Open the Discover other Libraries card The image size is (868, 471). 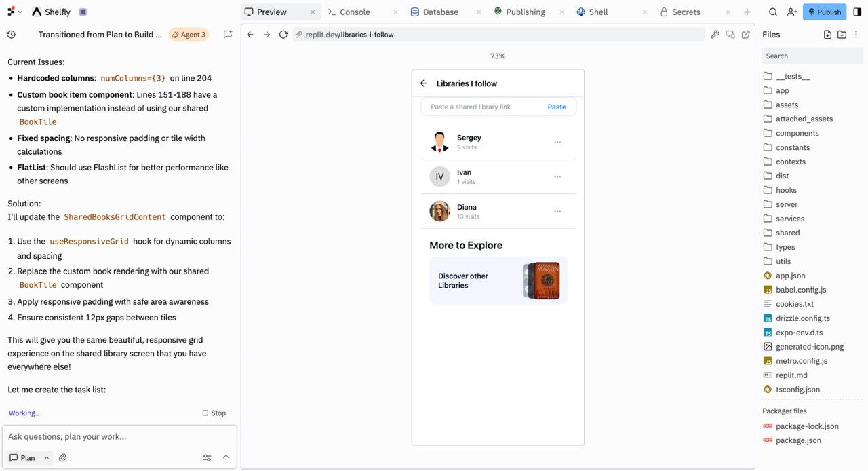point(498,280)
